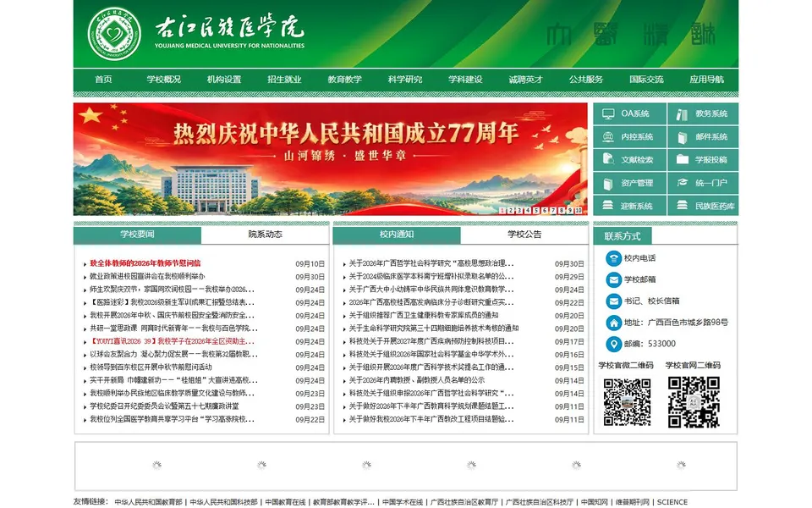Click the 民族医药库 stack icon
This screenshot has width=812, height=508.
pos(682,206)
